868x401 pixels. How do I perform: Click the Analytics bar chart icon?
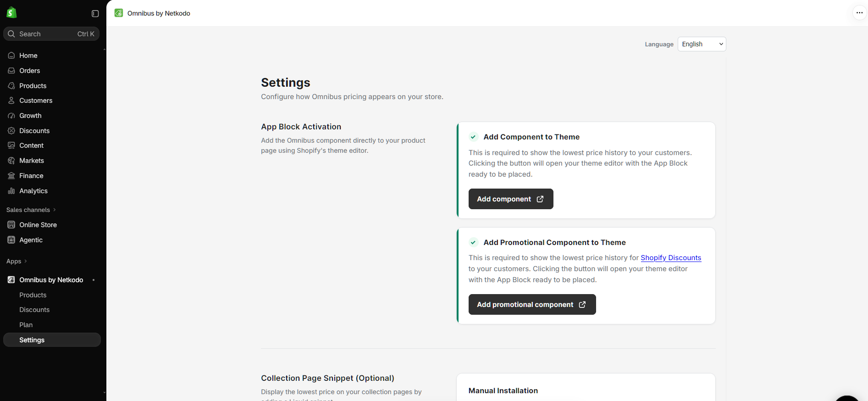(x=11, y=191)
